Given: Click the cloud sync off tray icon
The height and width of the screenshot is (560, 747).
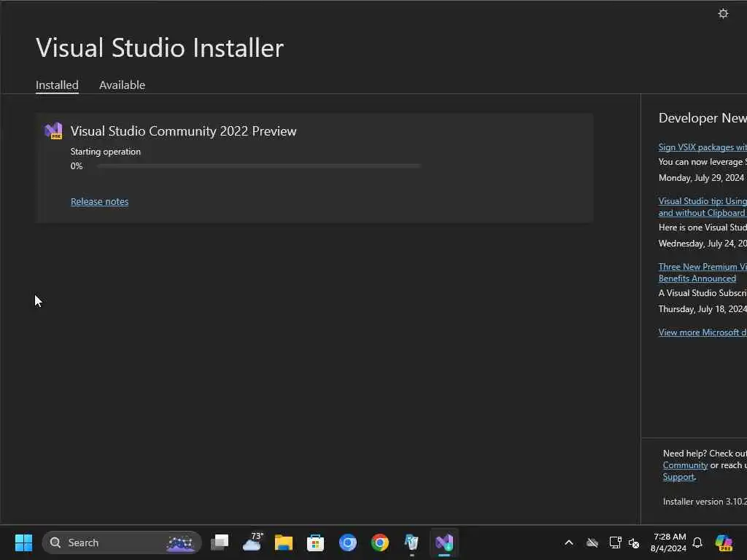Looking at the screenshot, I should [592, 542].
